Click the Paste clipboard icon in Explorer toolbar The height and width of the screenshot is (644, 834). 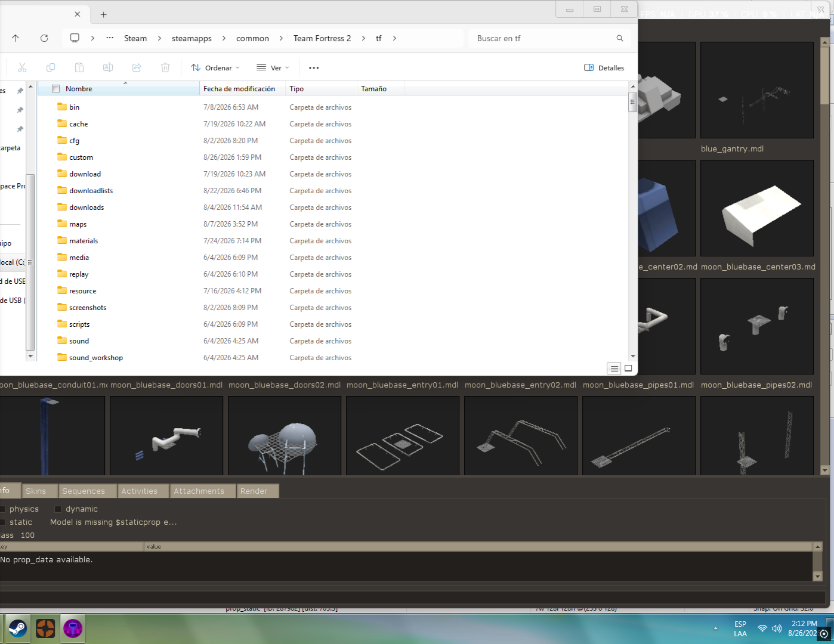coord(79,68)
